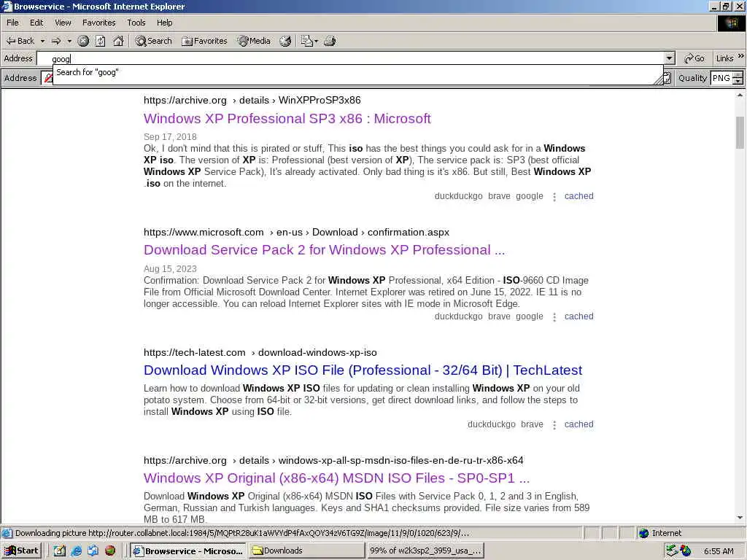Go back using the Back arrow button
Screen dimensions: 747x560
(20, 41)
